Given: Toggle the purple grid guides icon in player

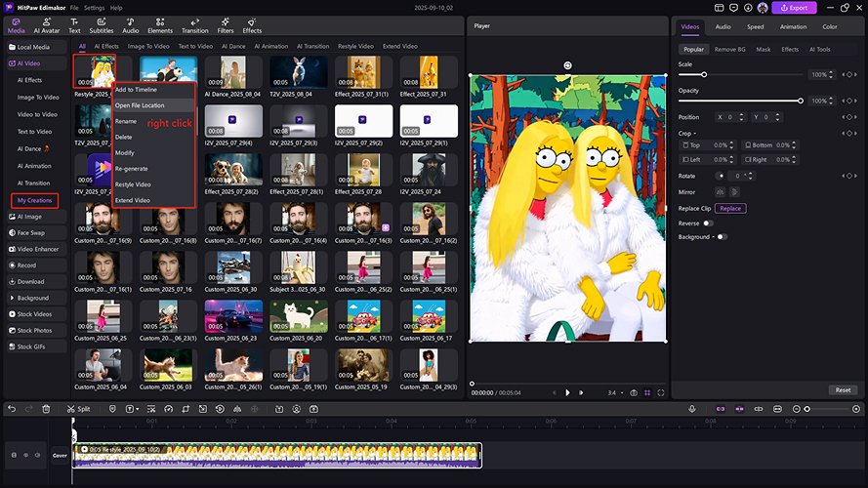Looking at the screenshot, I should 647,392.
